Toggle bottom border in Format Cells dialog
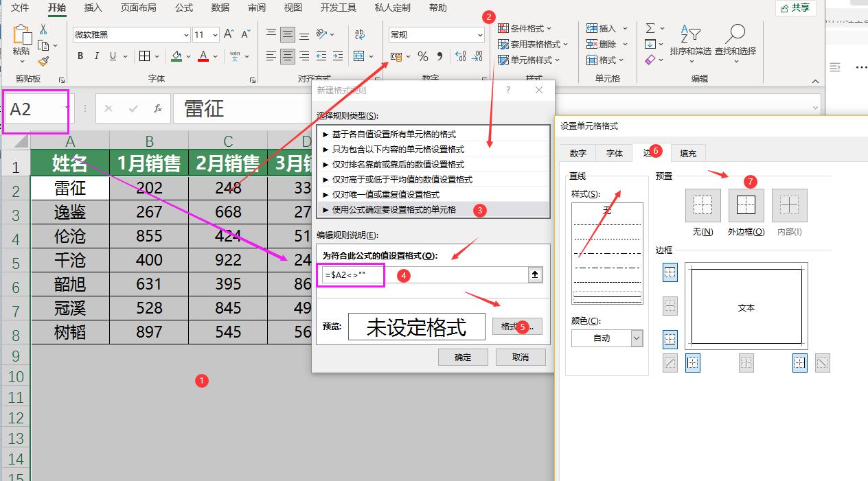This screenshot has width=868, height=481. click(x=670, y=338)
